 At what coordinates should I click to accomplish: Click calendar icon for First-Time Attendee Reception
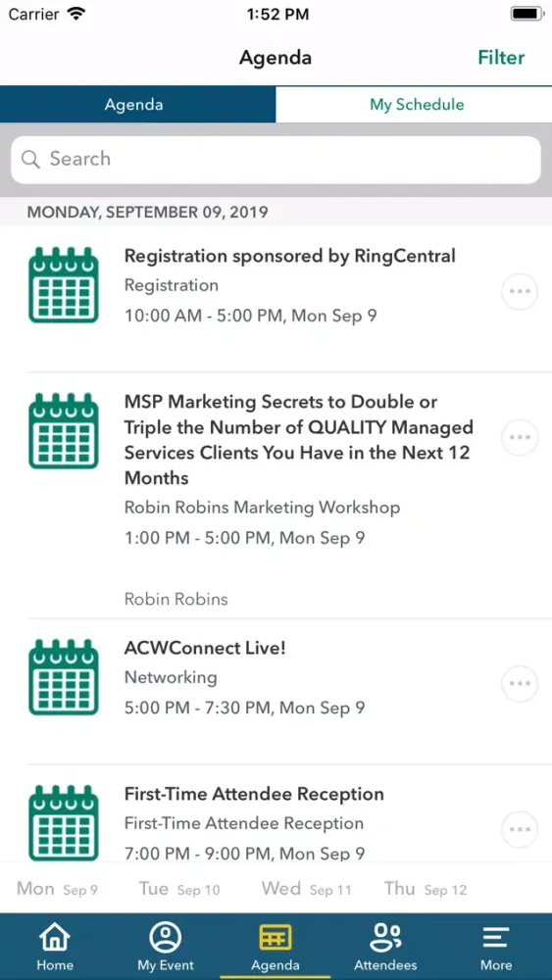(64, 822)
